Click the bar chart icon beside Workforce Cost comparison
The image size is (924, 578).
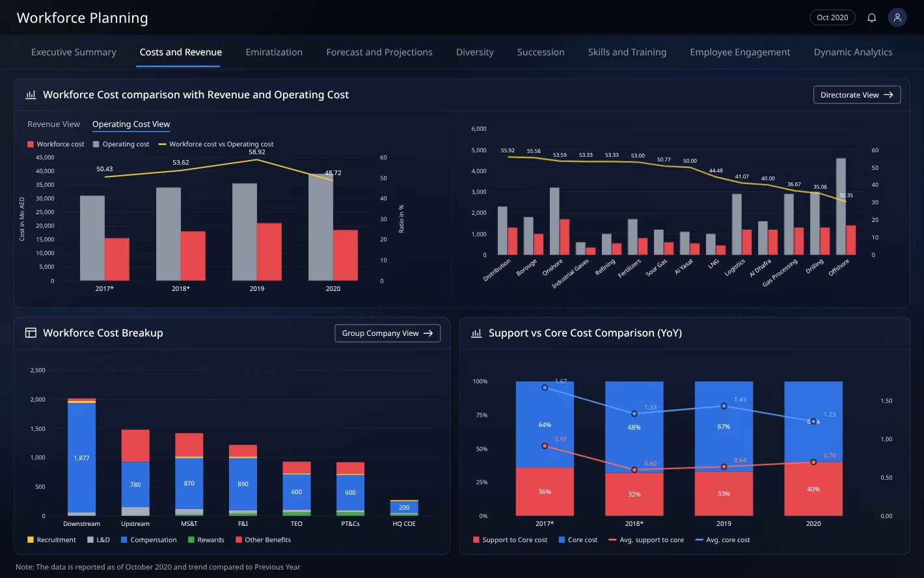point(31,95)
